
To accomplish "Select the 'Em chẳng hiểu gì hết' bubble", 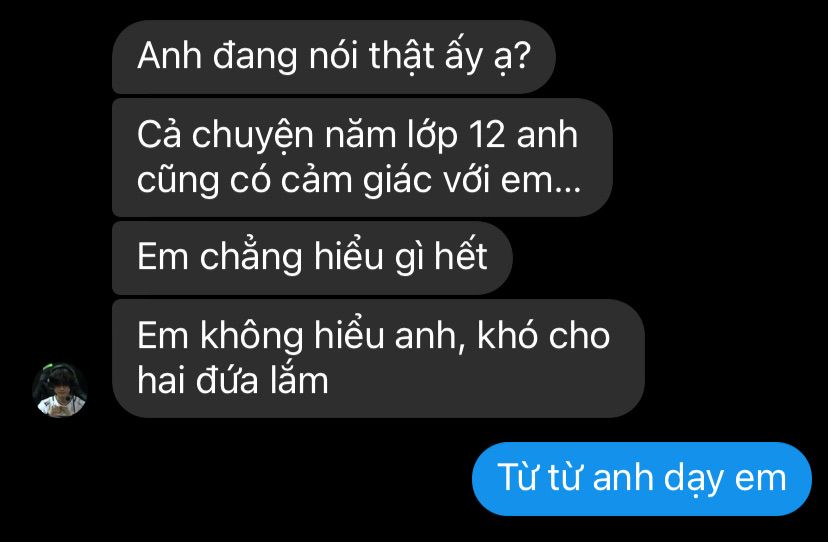I will click(312, 258).
